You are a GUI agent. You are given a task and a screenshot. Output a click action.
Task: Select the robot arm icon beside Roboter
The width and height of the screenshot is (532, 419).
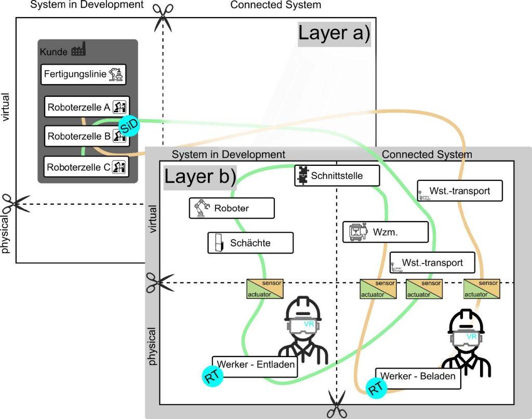click(x=201, y=208)
